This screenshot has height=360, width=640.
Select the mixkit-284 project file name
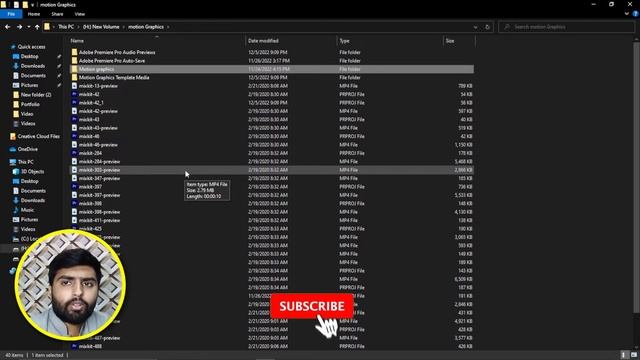[x=90, y=153]
